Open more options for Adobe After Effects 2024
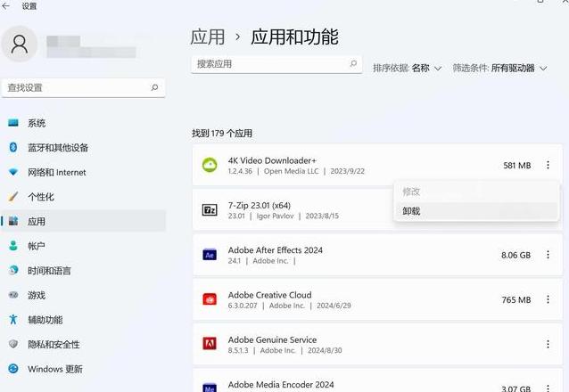569x392 pixels. pos(548,255)
